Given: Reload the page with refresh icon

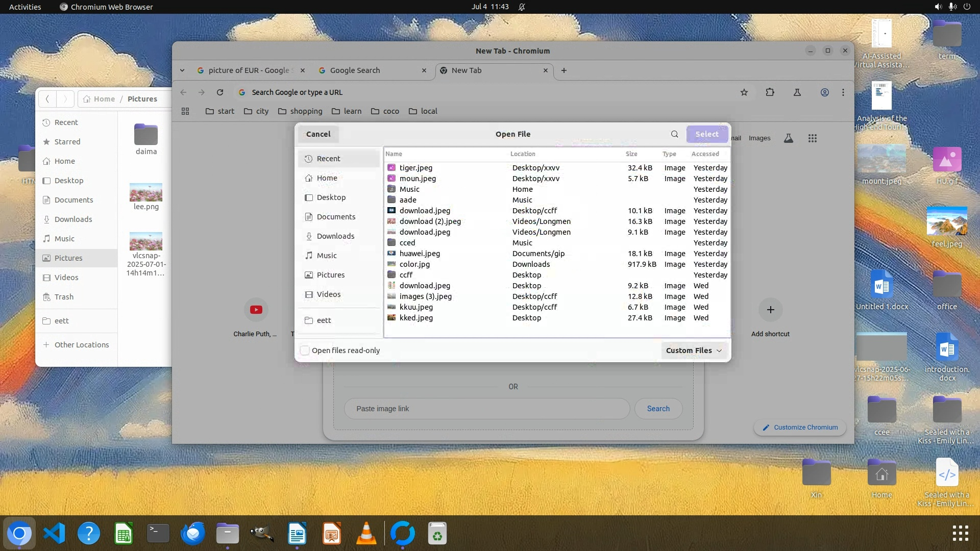Looking at the screenshot, I should point(220,92).
